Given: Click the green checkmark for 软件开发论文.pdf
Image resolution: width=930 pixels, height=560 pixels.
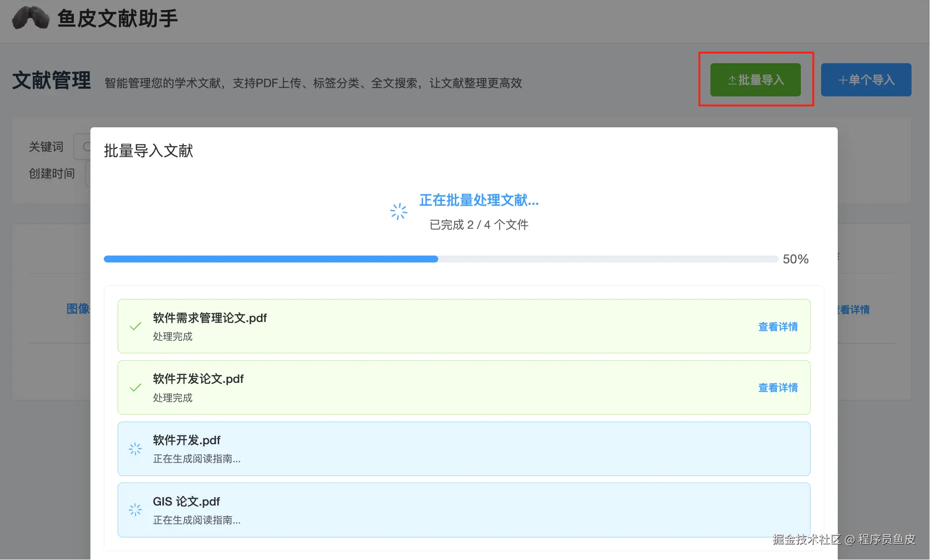Looking at the screenshot, I should pos(136,388).
